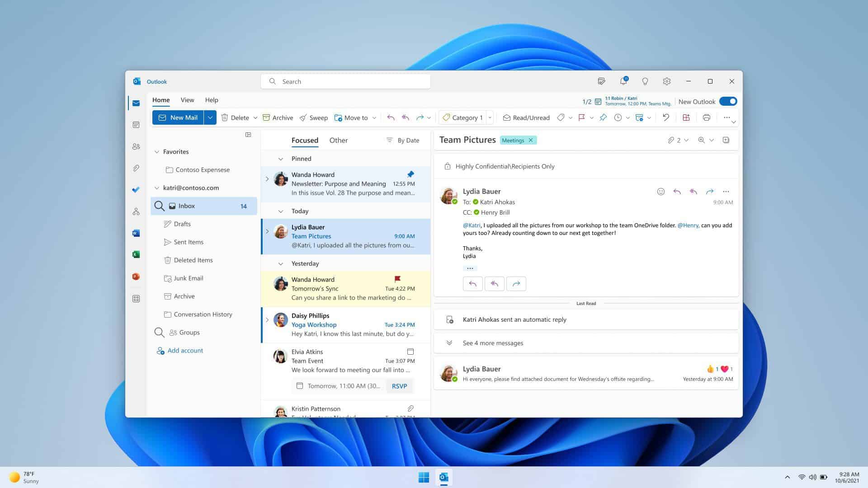The height and width of the screenshot is (488, 868).
Task: Expand the Yesterday emails section
Action: (x=280, y=263)
